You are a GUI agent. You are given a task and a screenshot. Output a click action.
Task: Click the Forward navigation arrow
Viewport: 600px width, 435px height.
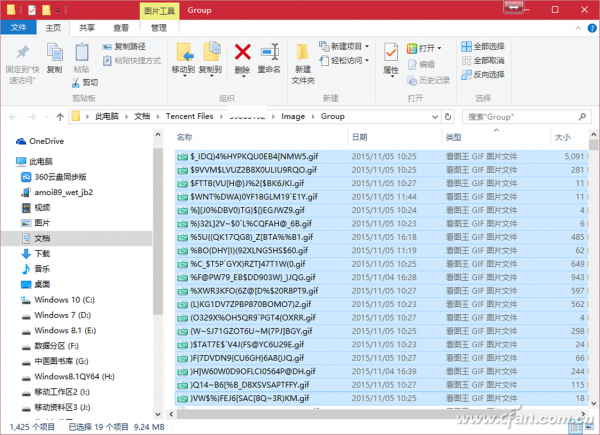[x=32, y=117]
